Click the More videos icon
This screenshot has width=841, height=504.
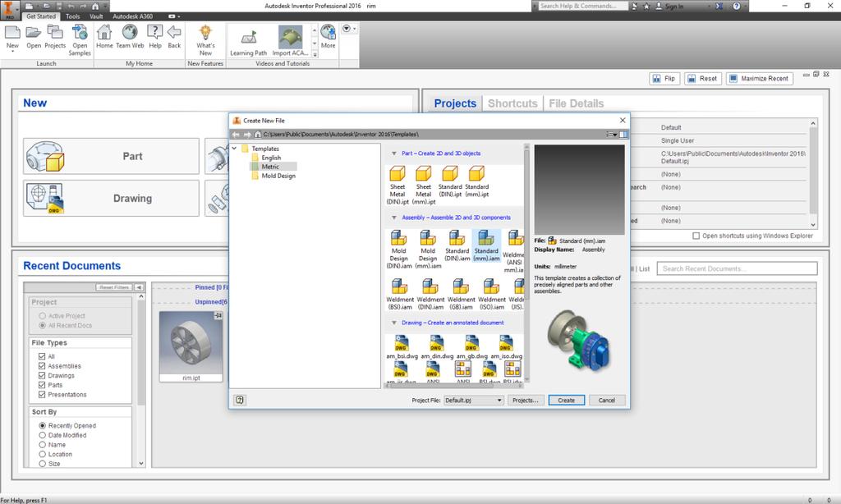tap(328, 32)
